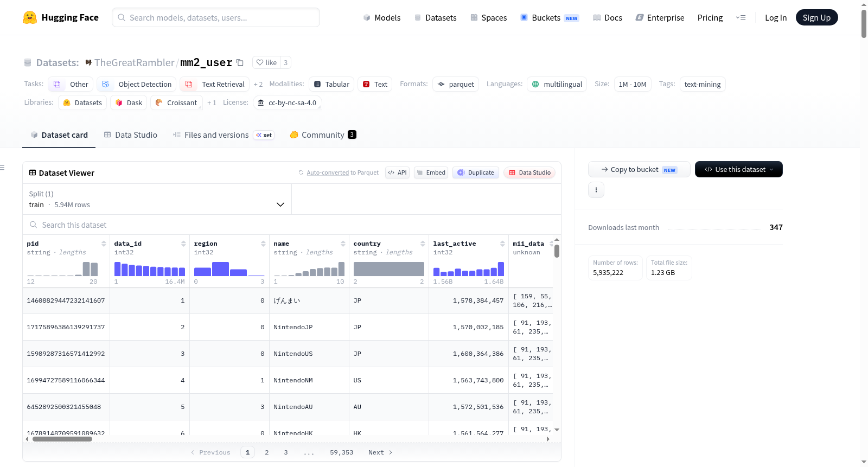Go to the Next page of results
The image size is (868, 467).
tap(380, 452)
